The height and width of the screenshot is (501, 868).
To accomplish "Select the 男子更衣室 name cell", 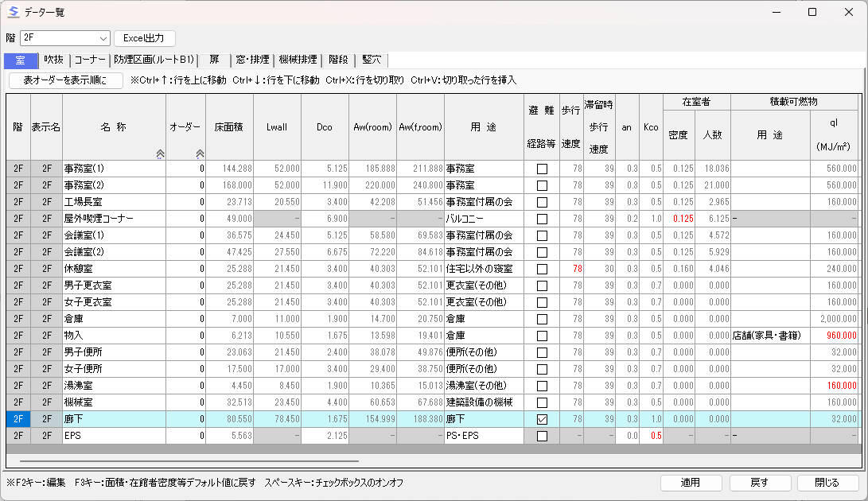I will [114, 285].
